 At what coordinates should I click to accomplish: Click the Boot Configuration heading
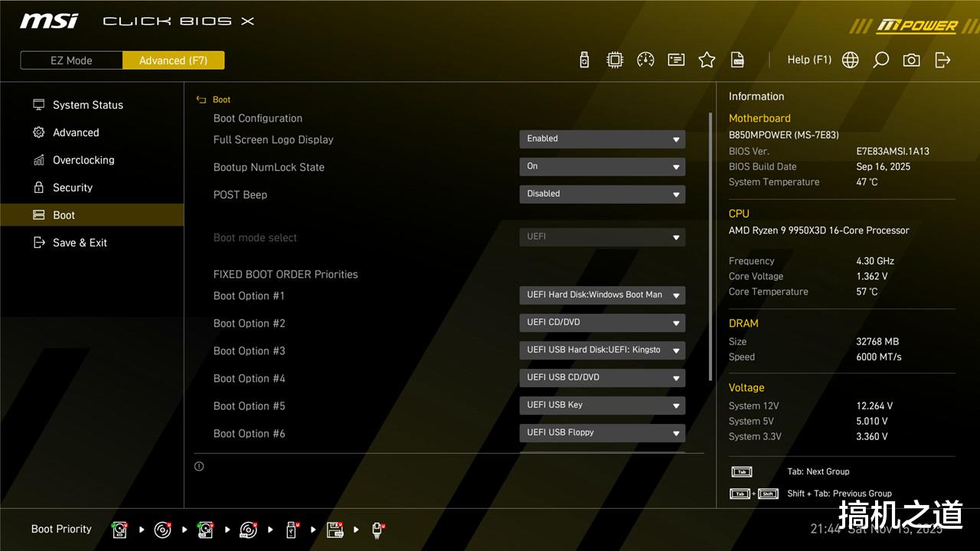pyautogui.click(x=258, y=119)
